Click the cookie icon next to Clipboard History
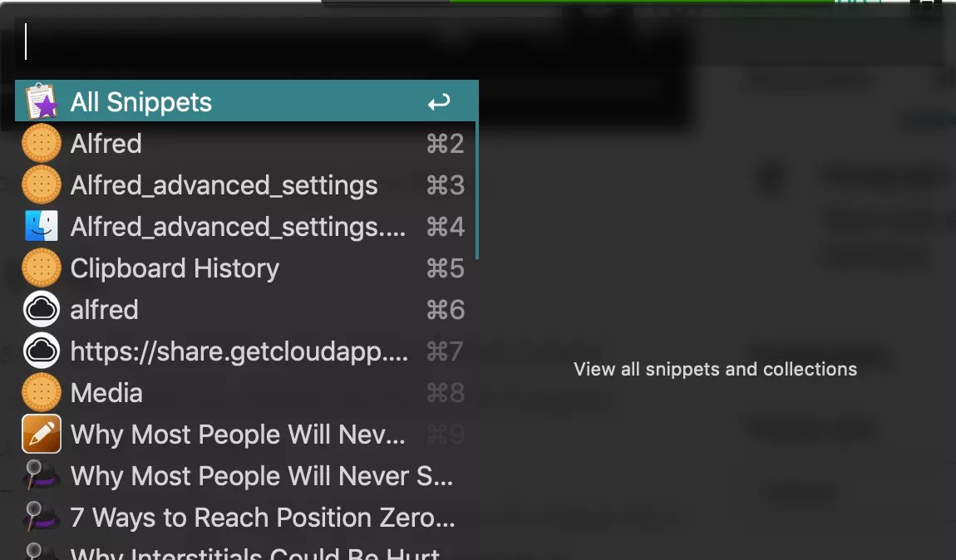 point(42,268)
